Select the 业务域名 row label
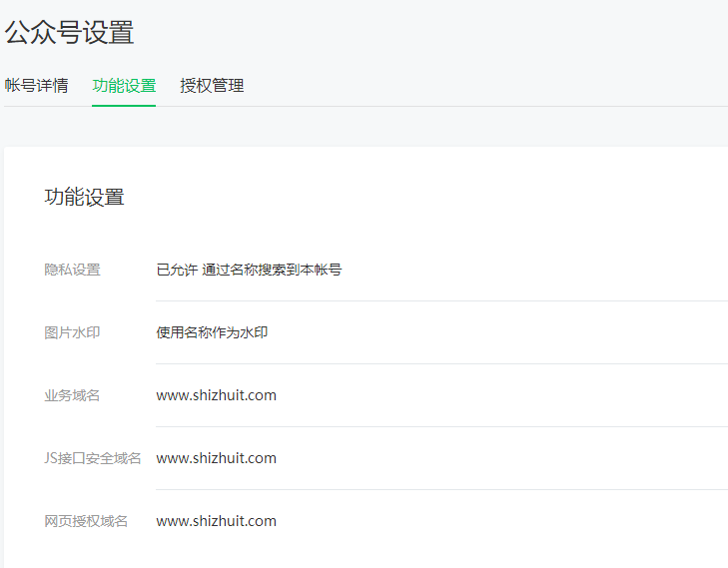 coord(72,395)
